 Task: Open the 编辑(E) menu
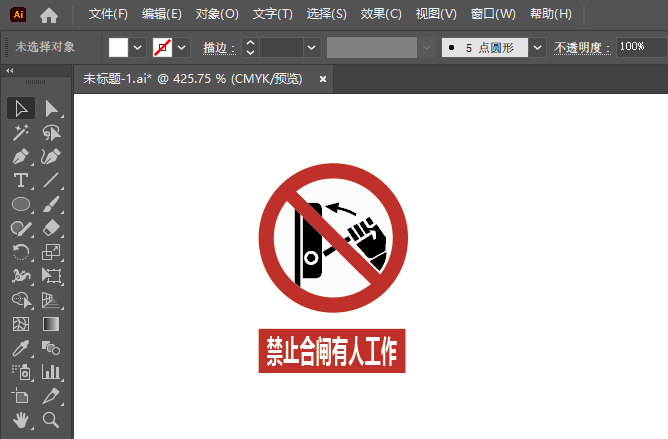(x=162, y=14)
